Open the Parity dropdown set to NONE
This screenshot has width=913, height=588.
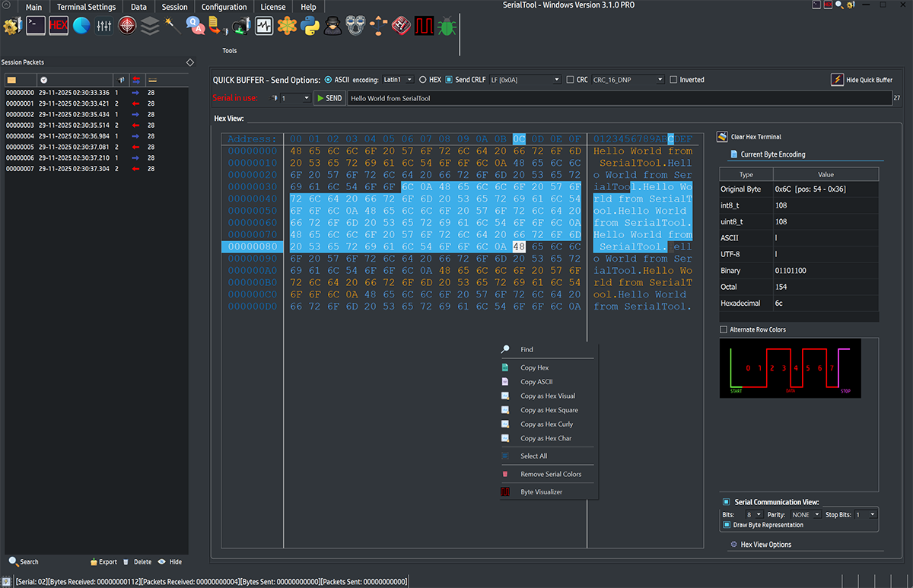coord(805,515)
